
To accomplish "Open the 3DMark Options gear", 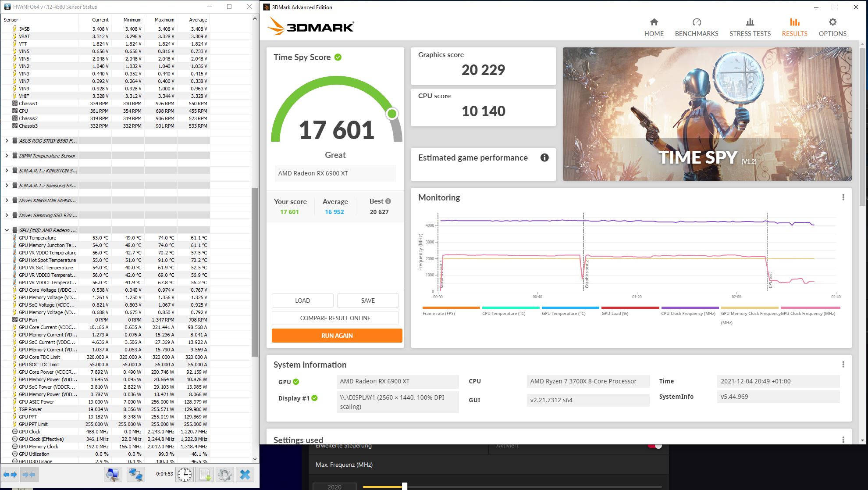I will (x=832, y=27).
